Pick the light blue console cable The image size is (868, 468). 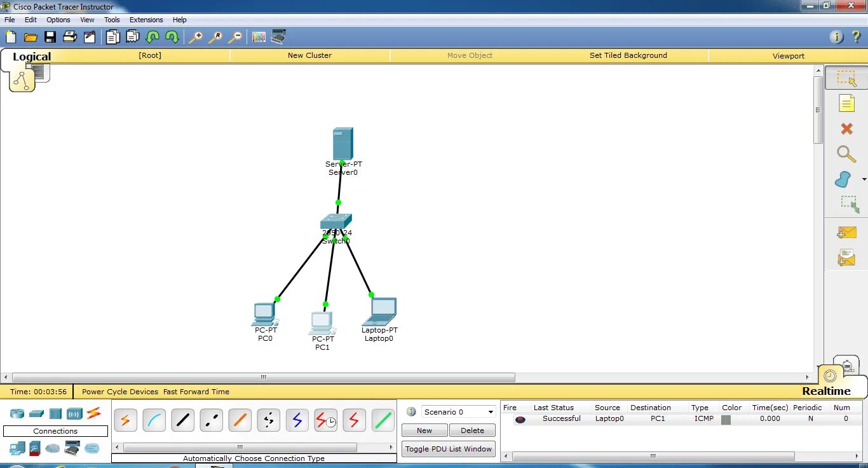[154, 420]
